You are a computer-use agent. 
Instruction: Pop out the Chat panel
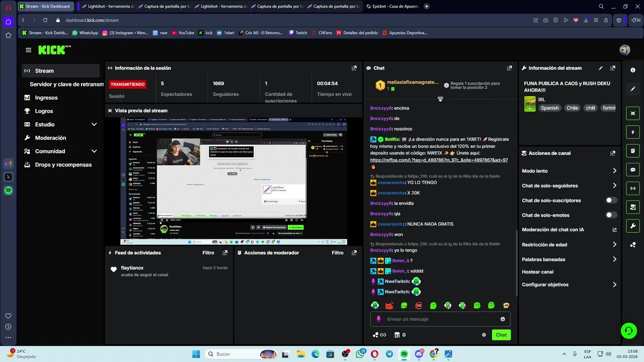(x=509, y=68)
